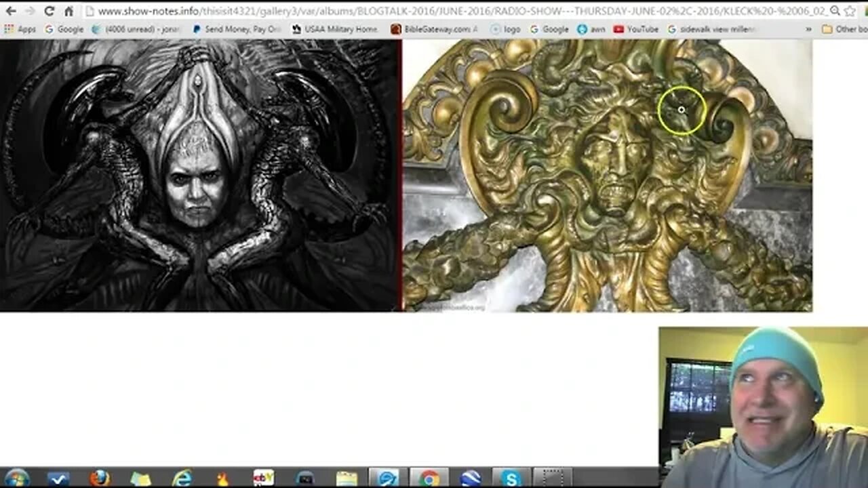This screenshot has width=868, height=488.
Task: Open the awn bookmark
Action: 592,29
